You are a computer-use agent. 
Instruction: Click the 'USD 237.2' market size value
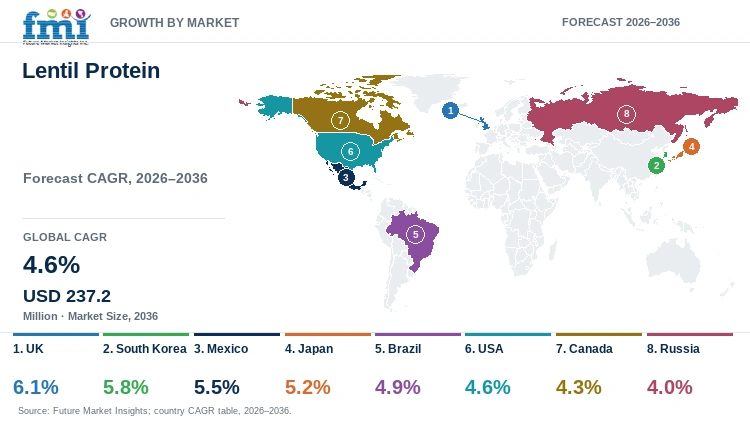point(67,296)
